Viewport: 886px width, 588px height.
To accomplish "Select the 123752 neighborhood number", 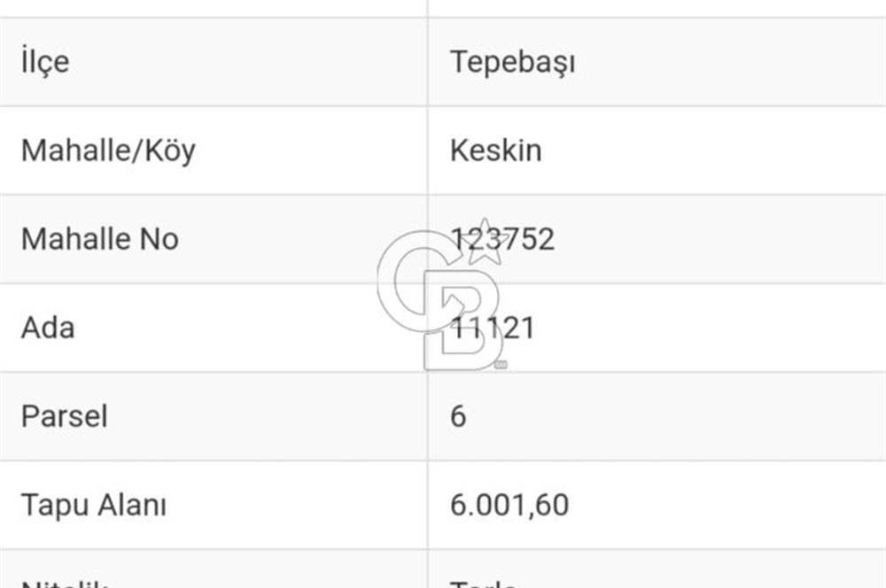I will 502,239.
